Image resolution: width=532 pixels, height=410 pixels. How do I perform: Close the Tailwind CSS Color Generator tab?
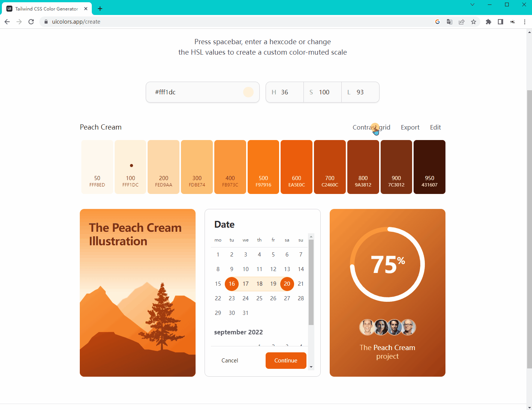pyautogui.click(x=86, y=9)
